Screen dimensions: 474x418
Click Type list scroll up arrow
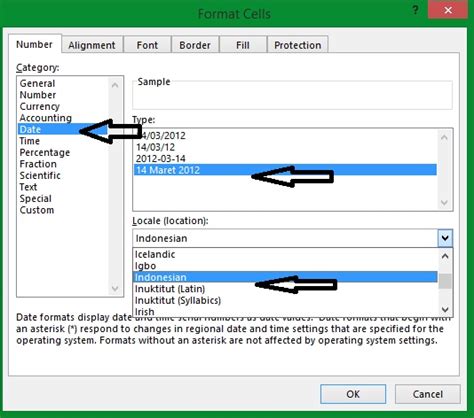[x=444, y=137]
